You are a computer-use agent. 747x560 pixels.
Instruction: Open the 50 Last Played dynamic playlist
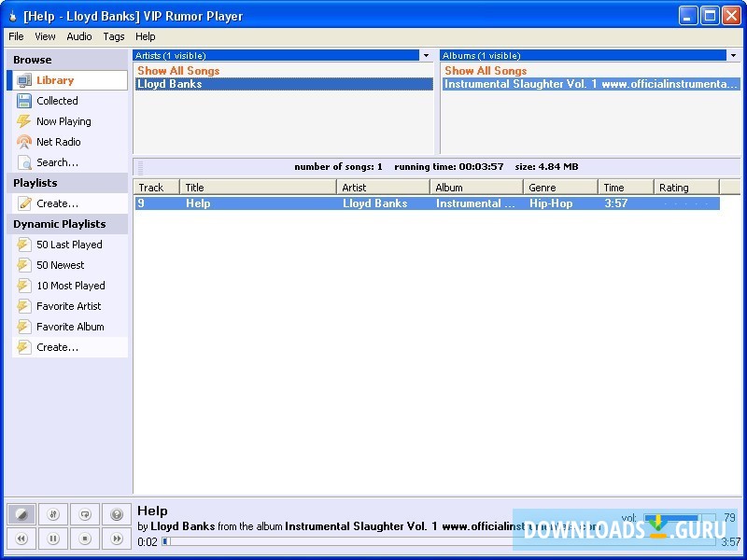(x=67, y=245)
